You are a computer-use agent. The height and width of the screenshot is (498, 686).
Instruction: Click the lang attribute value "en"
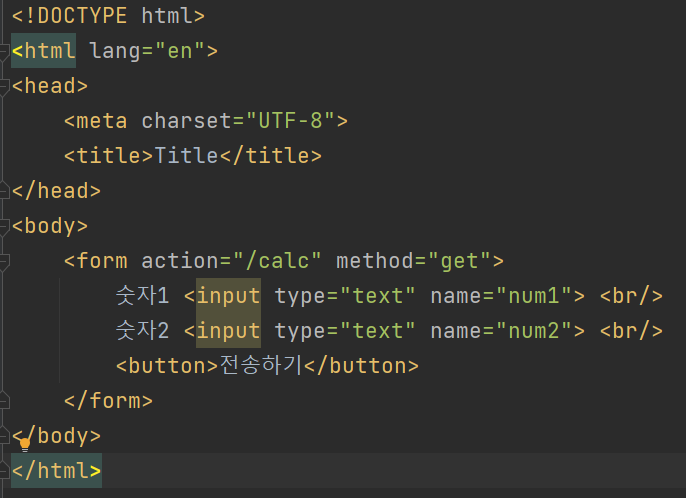point(180,51)
